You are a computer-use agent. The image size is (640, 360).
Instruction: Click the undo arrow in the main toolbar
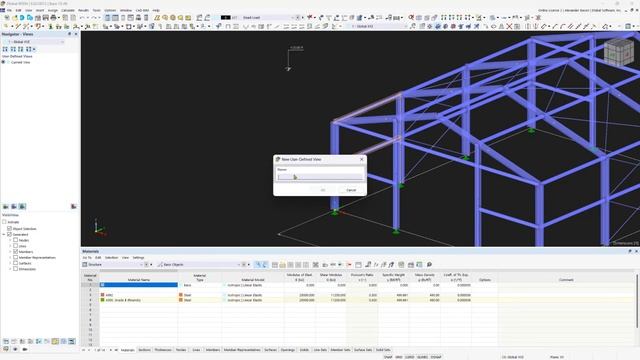click(82, 18)
